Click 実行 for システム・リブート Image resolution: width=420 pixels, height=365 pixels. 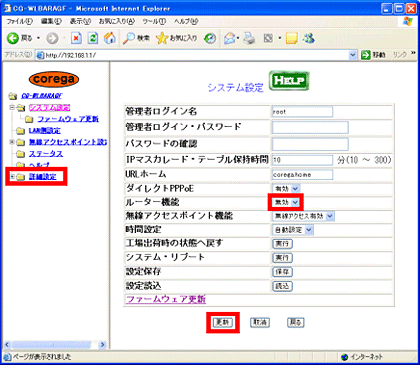pyautogui.click(x=282, y=258)
